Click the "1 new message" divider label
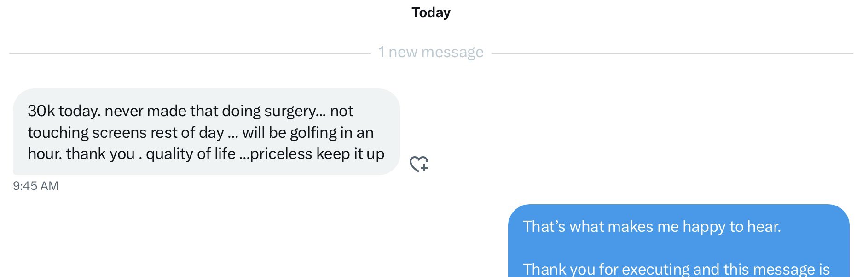The height and width of the screenshot is (277, 868). click(x=431, y=52)
